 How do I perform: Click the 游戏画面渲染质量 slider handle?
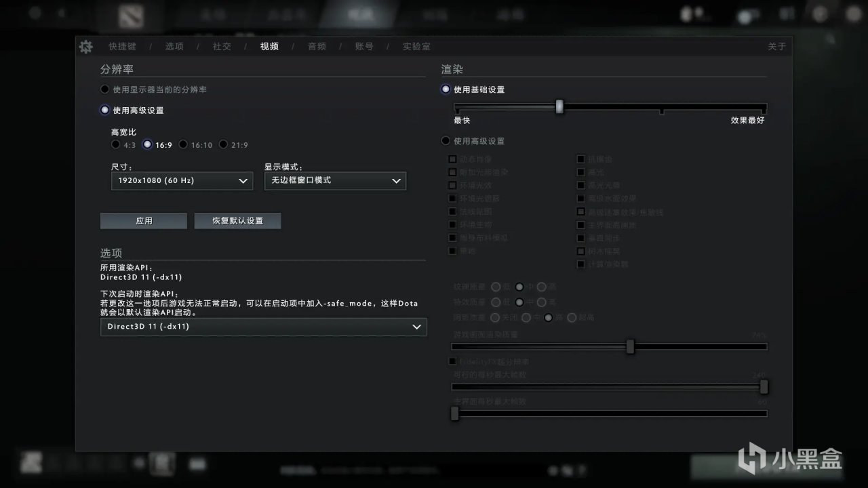click(x=630, y=346)
